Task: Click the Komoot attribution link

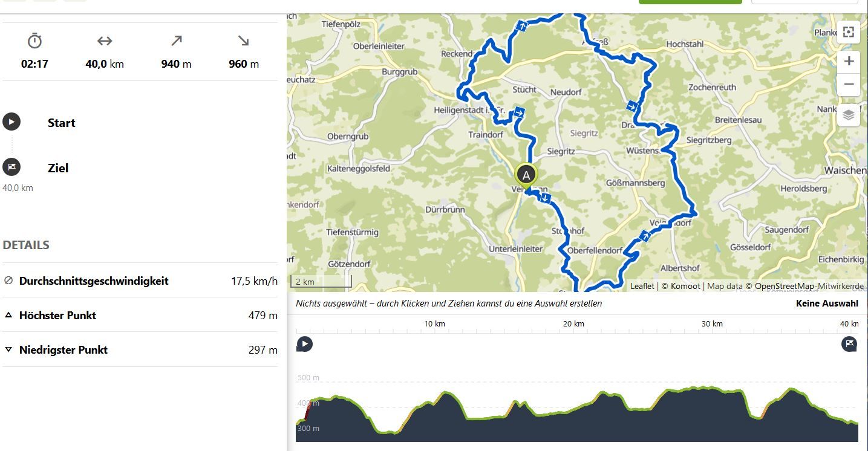Action: [x=685, y=286]
